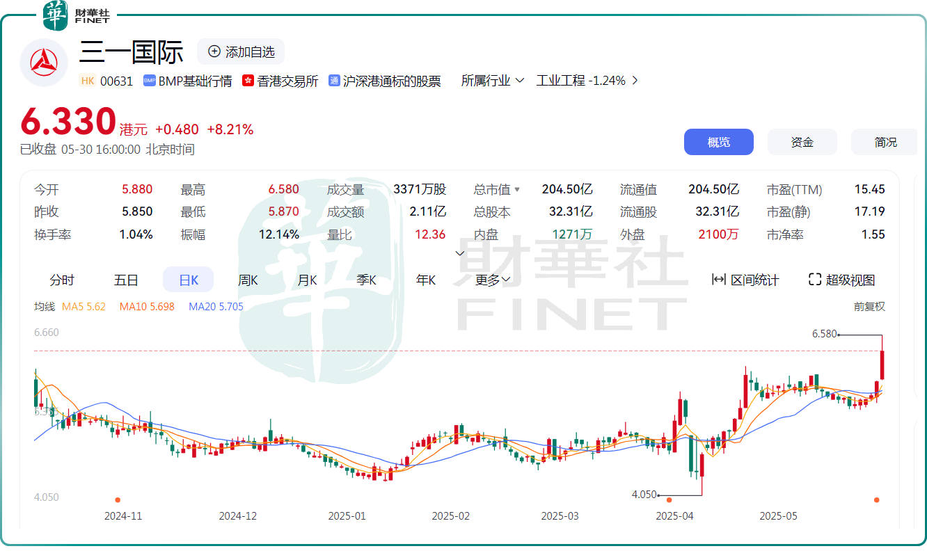The width and height of the screenshot is (927, 560).
Task: Select the 年K chart tab
Action: tap(425, 280)
